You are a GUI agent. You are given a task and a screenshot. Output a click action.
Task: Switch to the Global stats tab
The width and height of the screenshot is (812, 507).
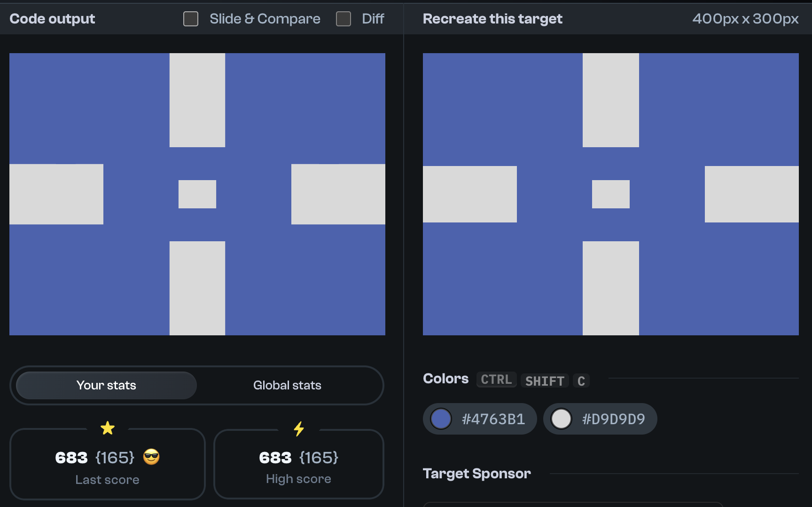click(x=287, y=385)
